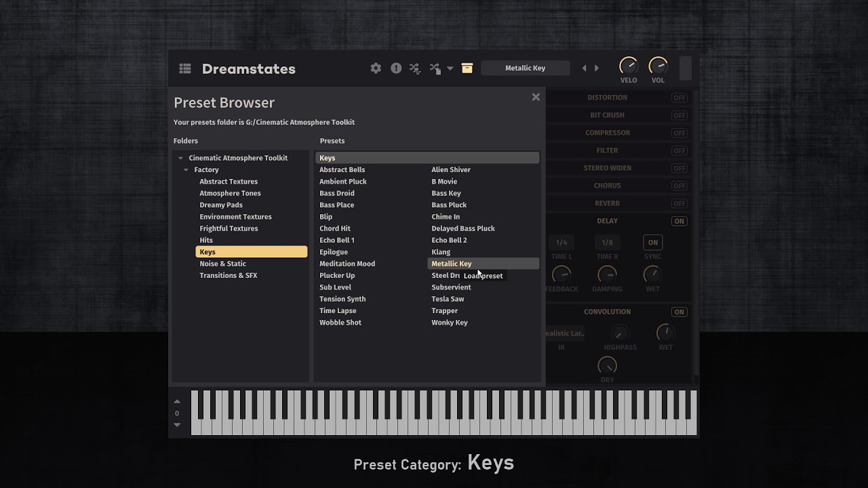Image resolution: width=868 pixels, height=488 pixels.
Task: Select the highlighted Keys folder
Action: click(252, 252)
